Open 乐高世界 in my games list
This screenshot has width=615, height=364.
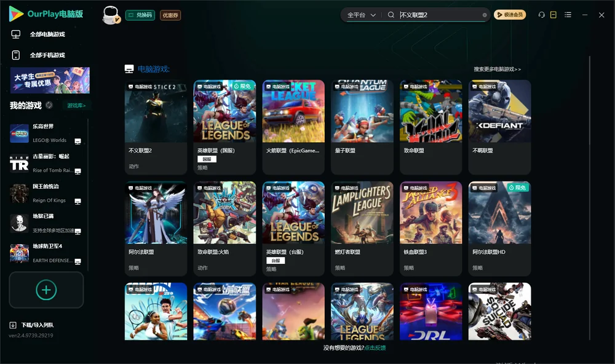tap(46, 133)
